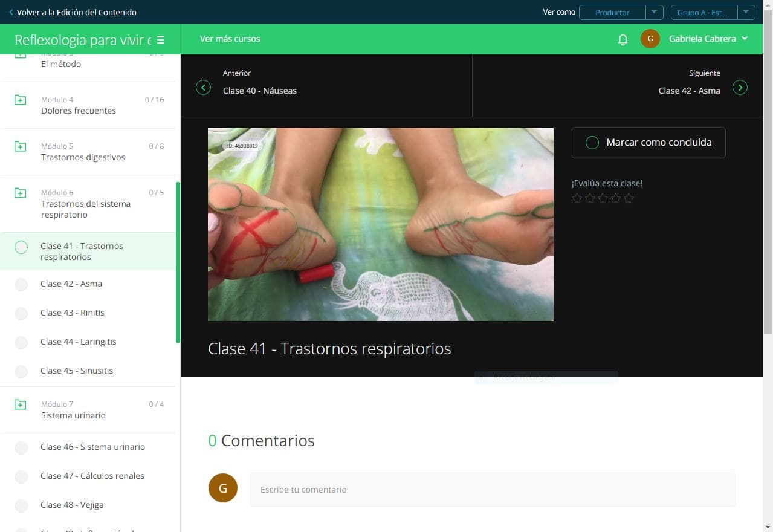Click the Módulo 4 folder icon
The height and width of the screenshot is (532, 773).
pos(21,100)
